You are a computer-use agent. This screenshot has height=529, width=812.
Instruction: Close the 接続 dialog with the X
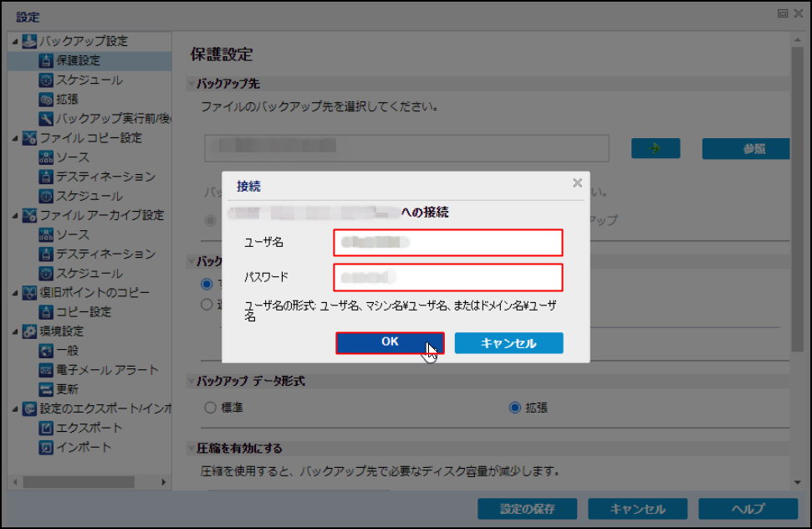(x=577, y=182)
